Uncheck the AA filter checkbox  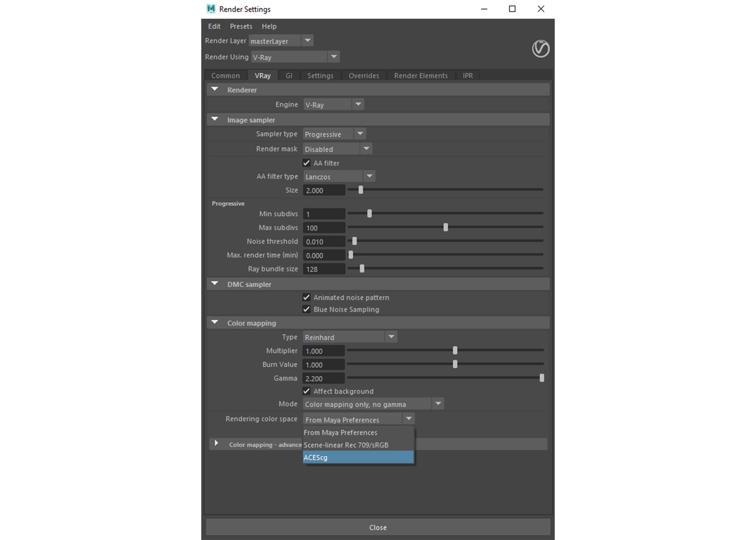pyautogui.click(x=306, y=163)
